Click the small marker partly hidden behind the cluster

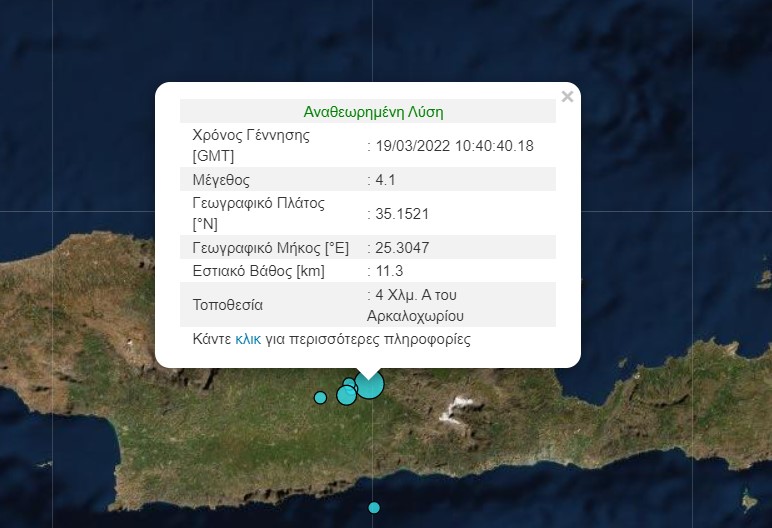tap(349, 383)
